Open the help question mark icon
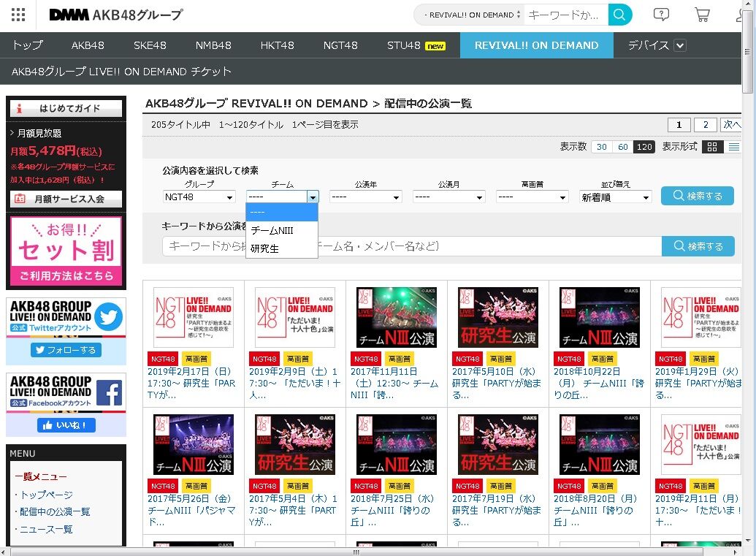The image size is (756, 556). [x=661, y=15]
